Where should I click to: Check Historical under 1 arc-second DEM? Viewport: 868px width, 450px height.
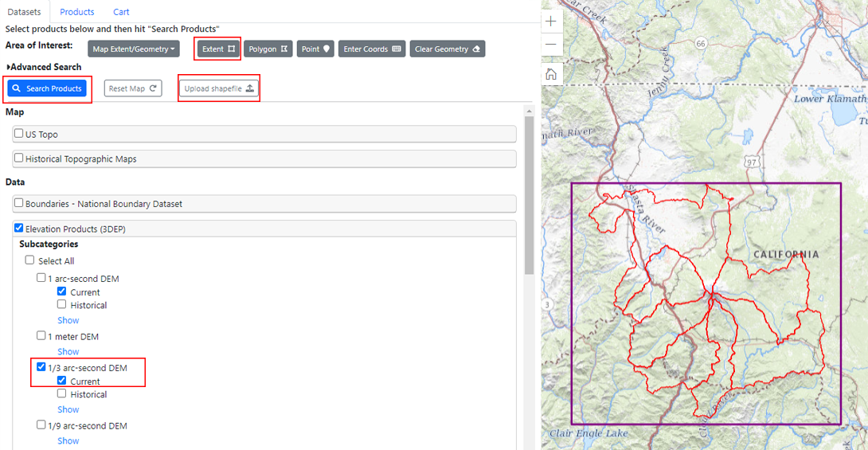pos(61,304)
